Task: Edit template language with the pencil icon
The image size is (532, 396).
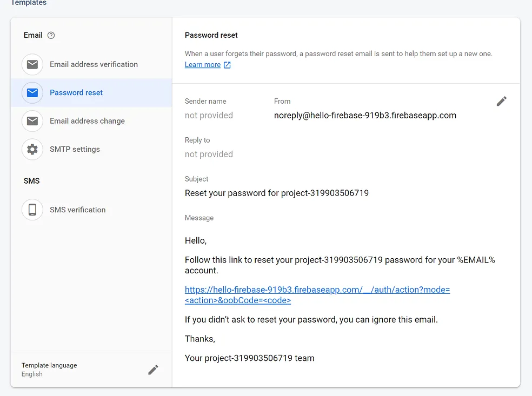Action: (x=153, y=370)
